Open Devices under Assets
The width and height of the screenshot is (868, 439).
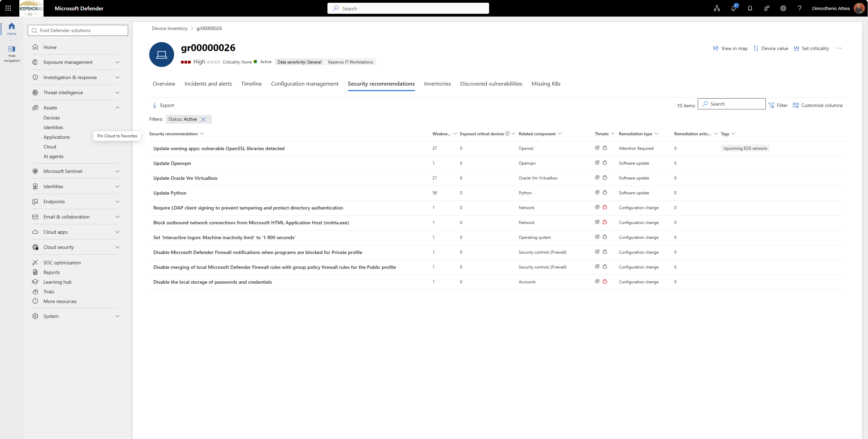click(x=51, y=118)
